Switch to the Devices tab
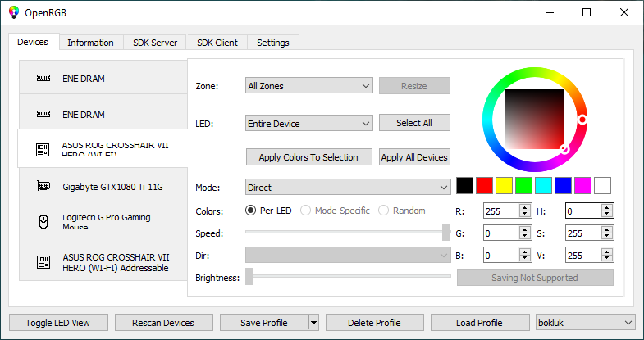This screenshot has width=644, height=340. click(x=33, y=42)
